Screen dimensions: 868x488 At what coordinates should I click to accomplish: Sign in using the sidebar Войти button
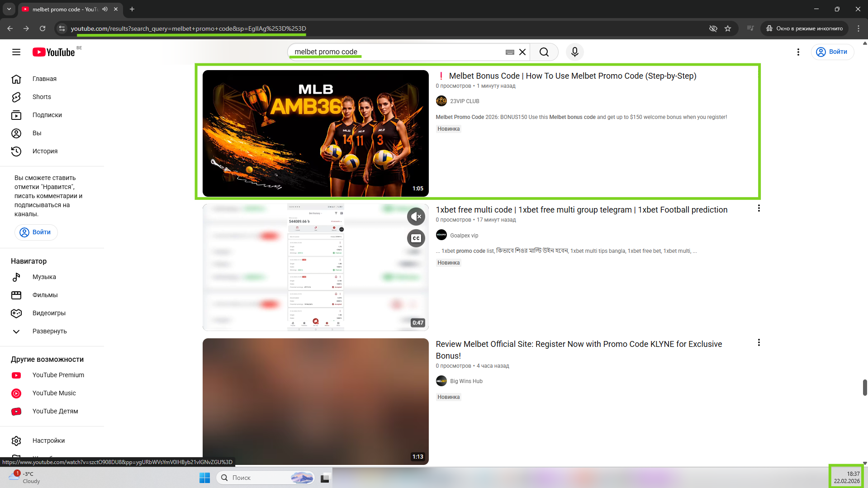pos(36,232)
